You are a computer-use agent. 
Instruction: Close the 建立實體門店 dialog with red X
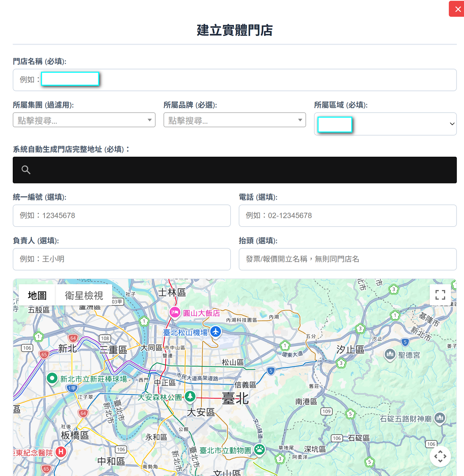coord(457,9)
